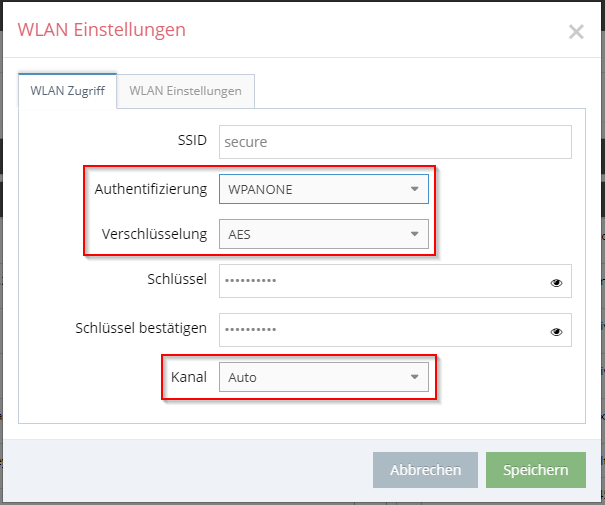Switch to the WLAN Zugriff tab
Screen dimensions: 605x505
pos(68,91)
